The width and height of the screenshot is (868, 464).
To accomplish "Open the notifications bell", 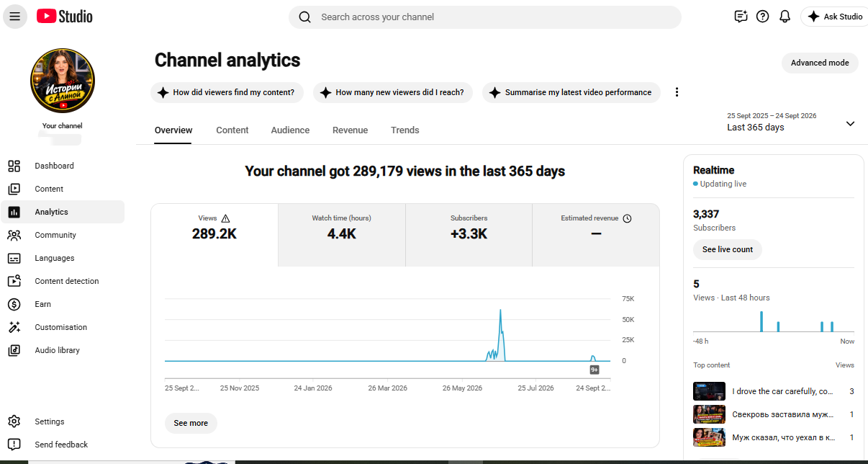I will coord(785,17).
